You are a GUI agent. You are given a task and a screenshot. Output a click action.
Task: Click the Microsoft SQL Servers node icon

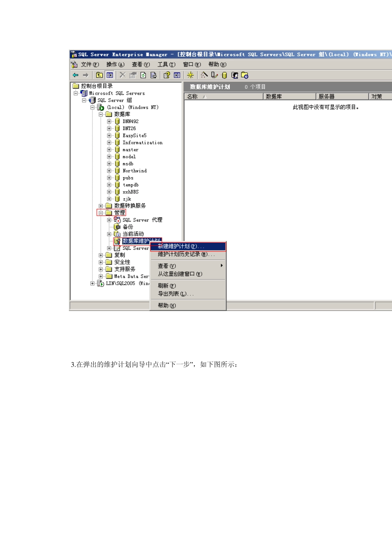pos(84,93)
